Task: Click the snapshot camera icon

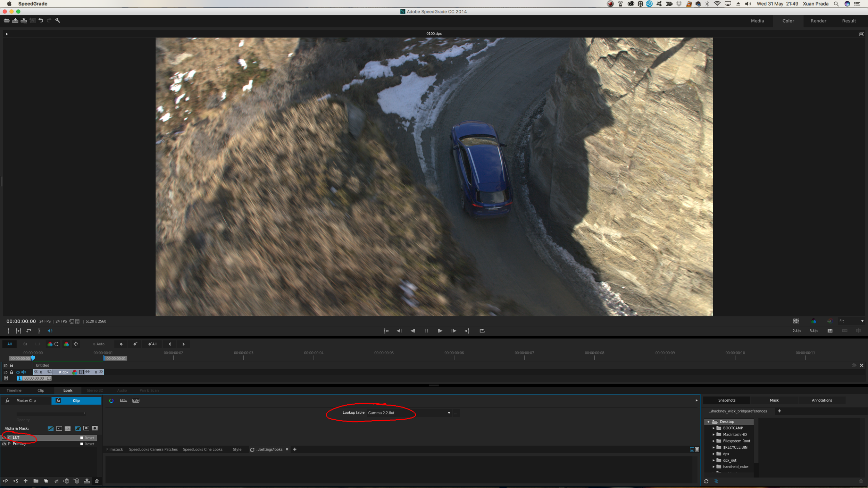Action: tap(830, 331)
